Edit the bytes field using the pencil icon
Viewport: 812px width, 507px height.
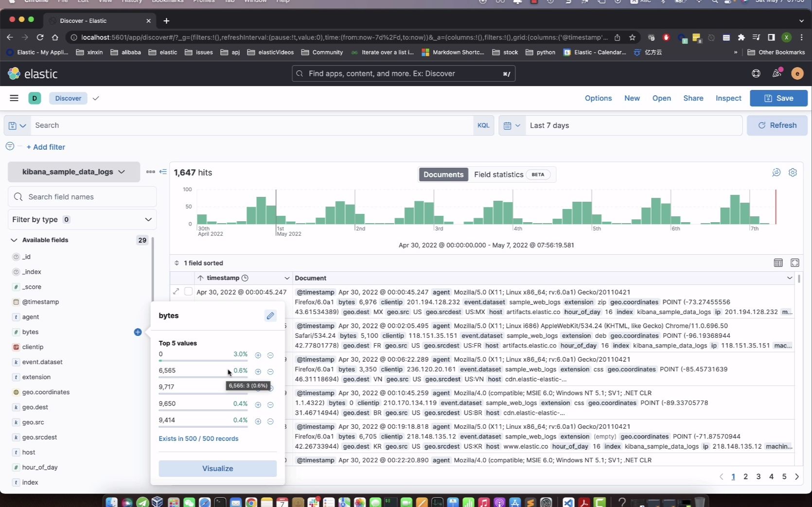pyautogui.click(x=270, y=315)
